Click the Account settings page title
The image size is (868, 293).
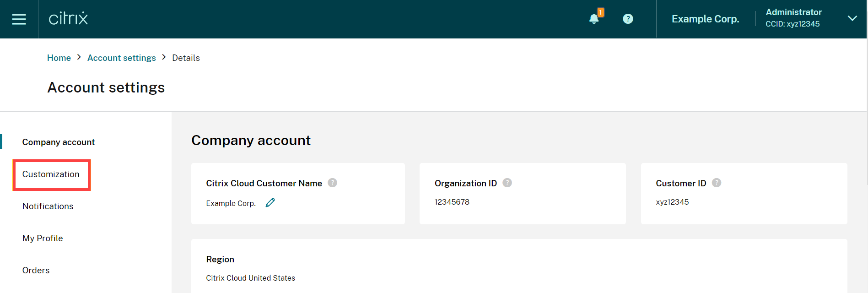tap(106, 87)
